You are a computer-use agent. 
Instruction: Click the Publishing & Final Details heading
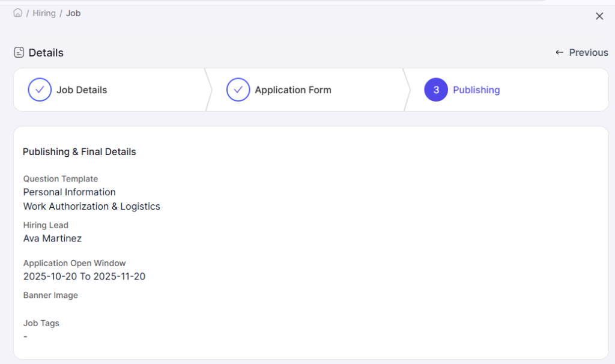(x=79, y=152)
